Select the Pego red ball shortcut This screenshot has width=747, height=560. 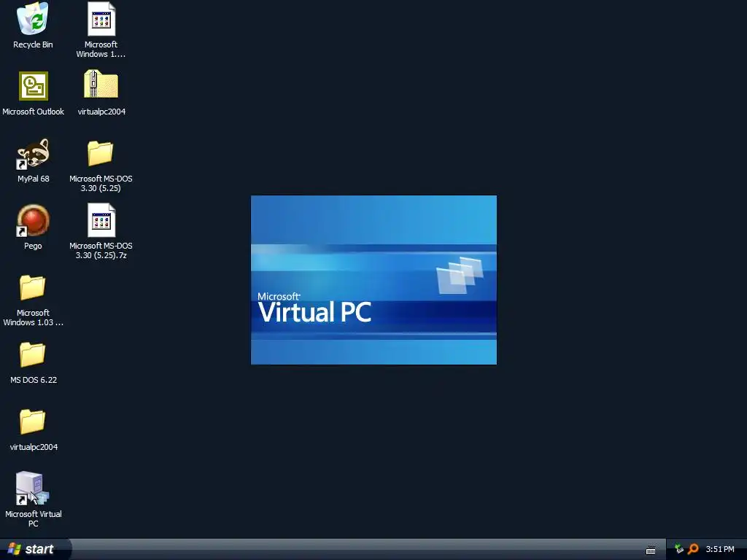[33, 220]
